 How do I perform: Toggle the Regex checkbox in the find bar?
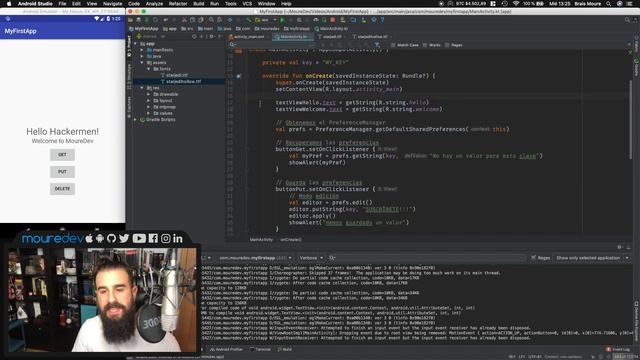[x=447, y=45]
